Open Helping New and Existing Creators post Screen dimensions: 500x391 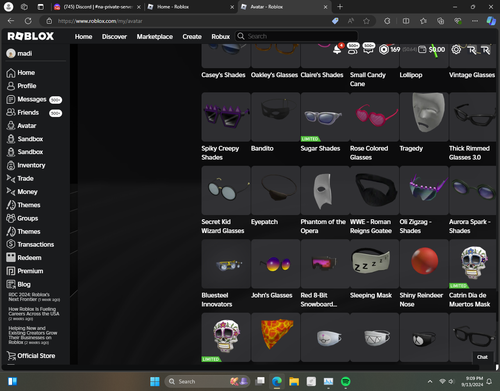pyautogui.click(x=33, y=335)
